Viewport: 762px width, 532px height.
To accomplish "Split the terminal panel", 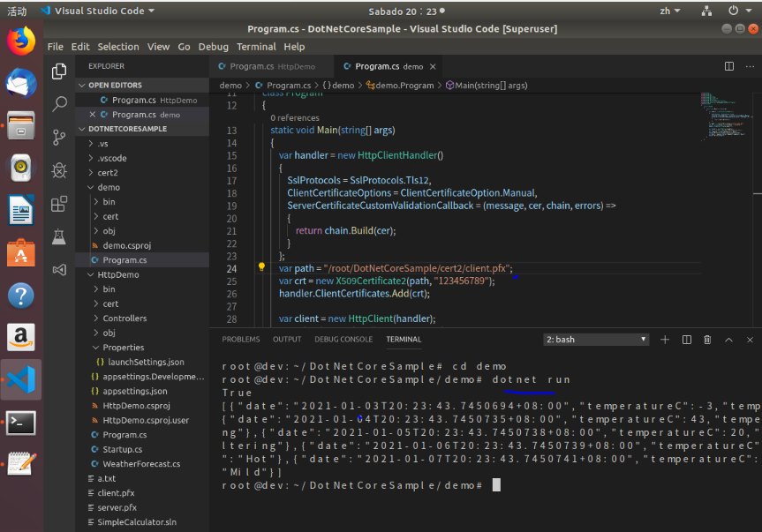I will coord(687,340).
